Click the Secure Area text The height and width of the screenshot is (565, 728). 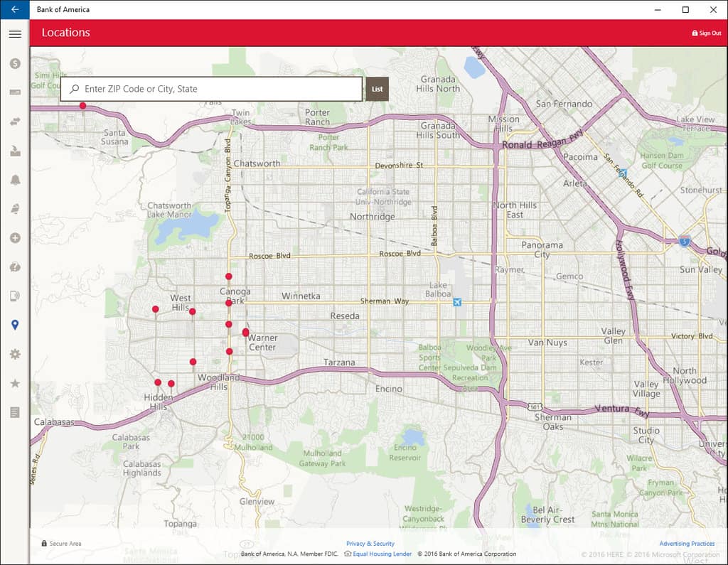click(x=65, y=543)
